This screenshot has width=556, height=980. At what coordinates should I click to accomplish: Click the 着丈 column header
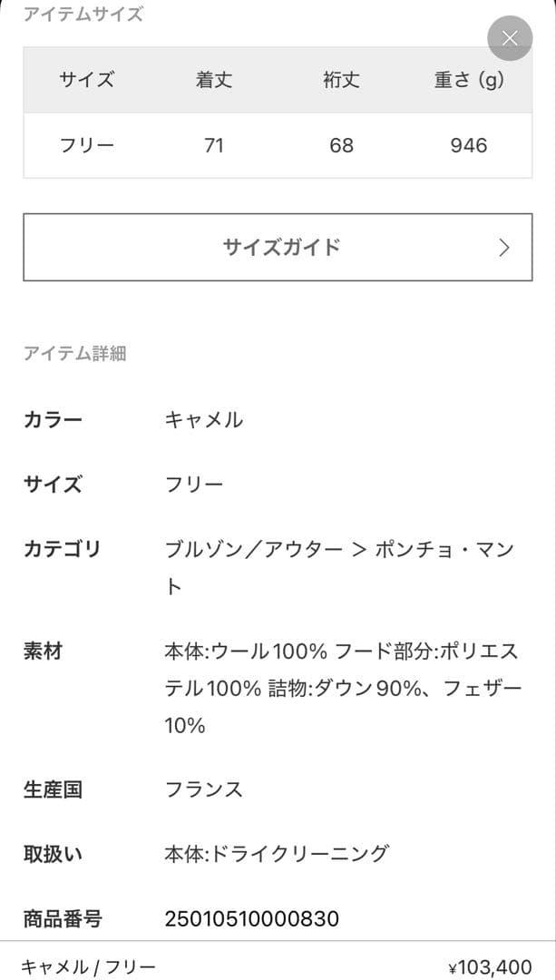pyautogui.click(x=214, y=80)
